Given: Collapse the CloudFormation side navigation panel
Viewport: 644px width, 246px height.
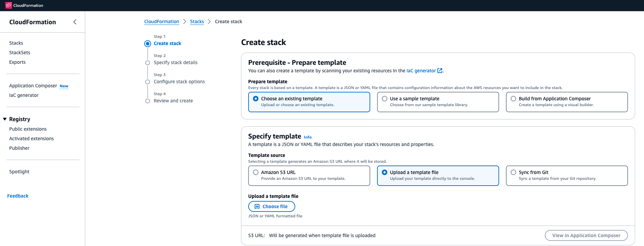Looking at the screenshot, I should pos(75,22).
